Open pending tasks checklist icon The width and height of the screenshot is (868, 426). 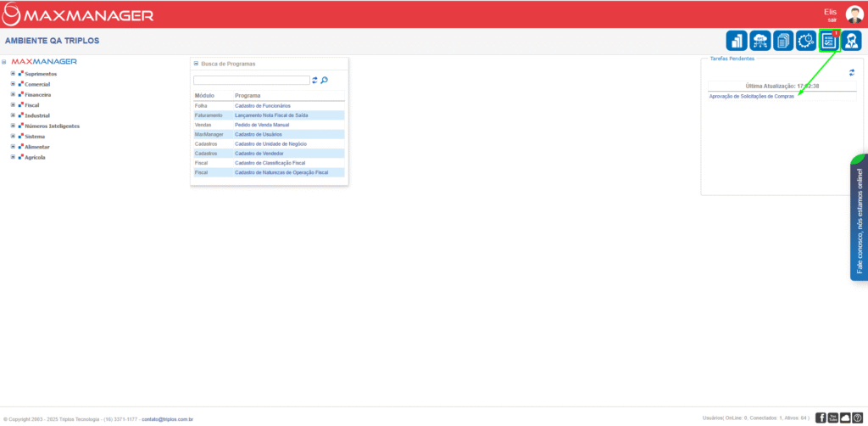tap(829, 41)
